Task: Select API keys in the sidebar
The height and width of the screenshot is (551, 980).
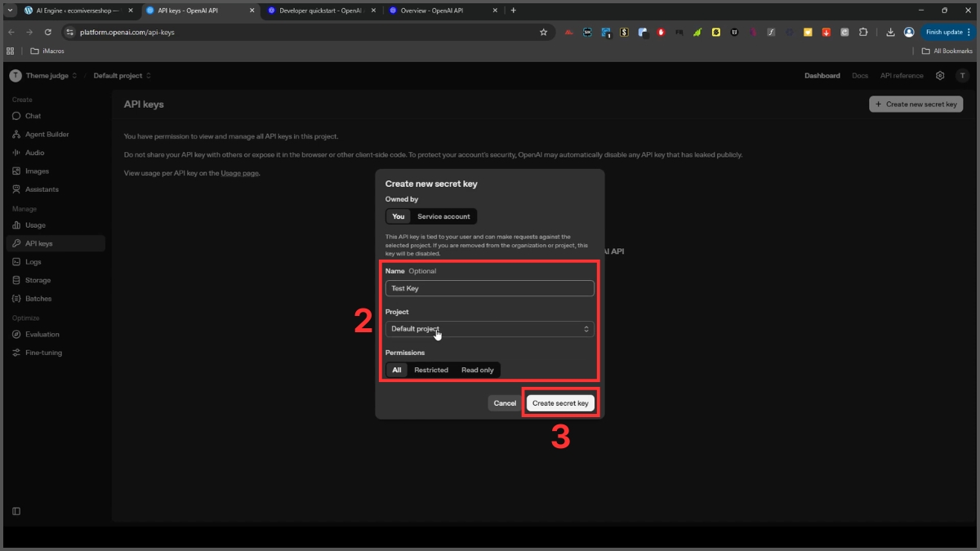Action: click(56, 243)
